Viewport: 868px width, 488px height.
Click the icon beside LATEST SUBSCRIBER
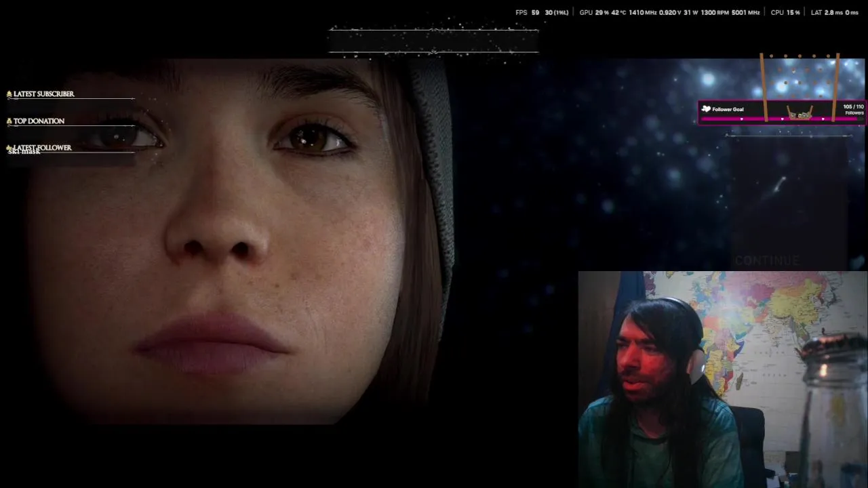9,94
